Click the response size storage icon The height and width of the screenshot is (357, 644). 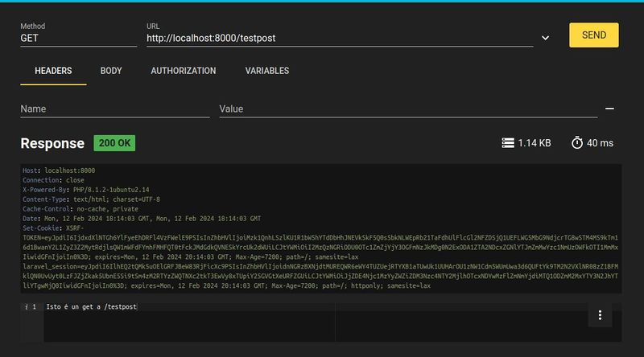(508, 143)
